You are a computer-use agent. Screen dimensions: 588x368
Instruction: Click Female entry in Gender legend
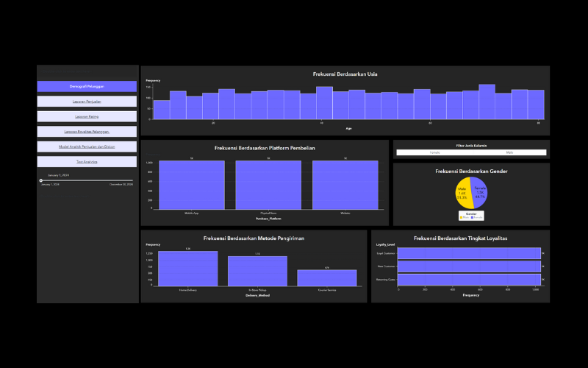[476, 217]
